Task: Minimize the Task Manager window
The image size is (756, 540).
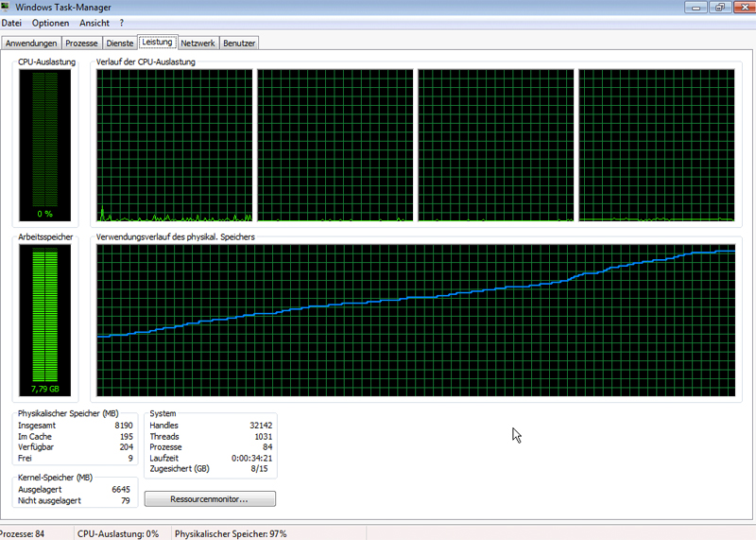Action: click(695, 8)
